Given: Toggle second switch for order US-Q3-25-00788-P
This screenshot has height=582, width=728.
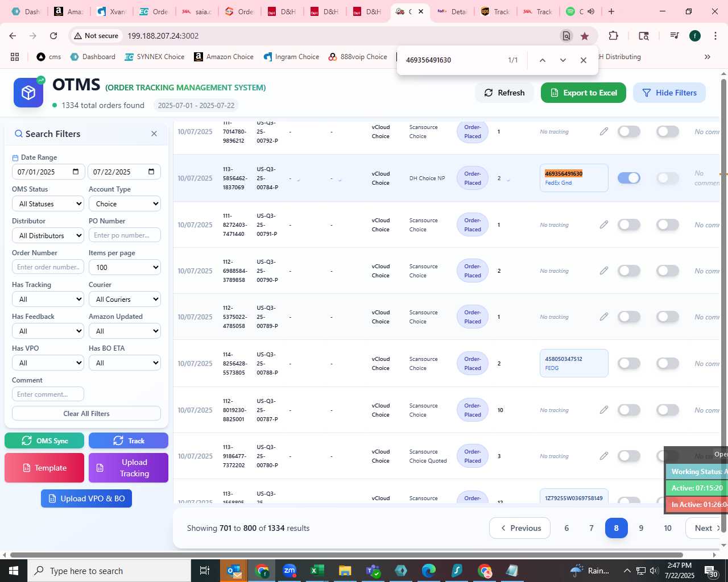Looking at the screenshot, I should coord(668,363).
